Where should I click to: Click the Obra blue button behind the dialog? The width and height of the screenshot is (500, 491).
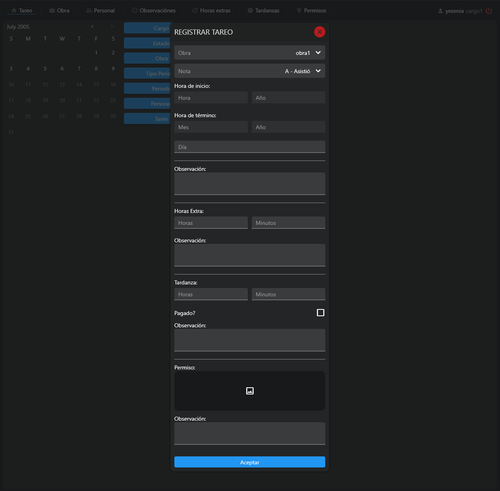point(147,58)
